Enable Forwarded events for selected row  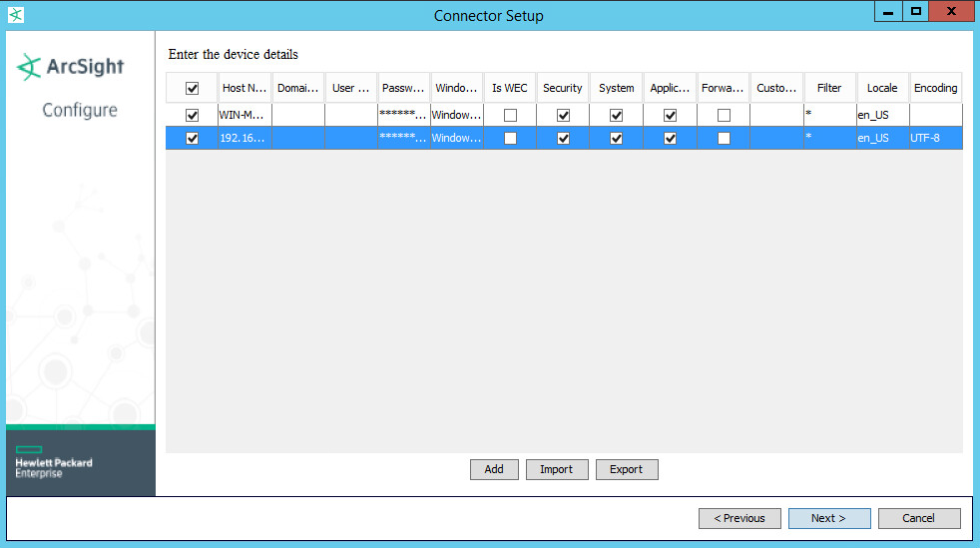pos(724,138)
